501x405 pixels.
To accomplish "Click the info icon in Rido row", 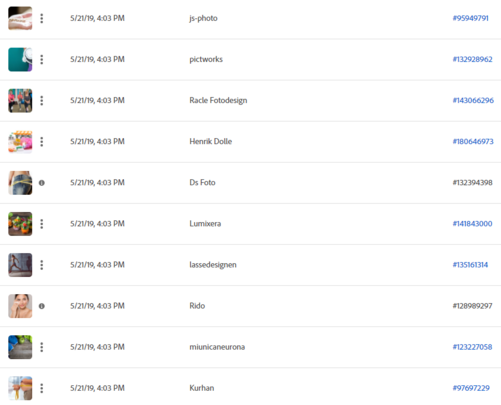I will 42,306.
